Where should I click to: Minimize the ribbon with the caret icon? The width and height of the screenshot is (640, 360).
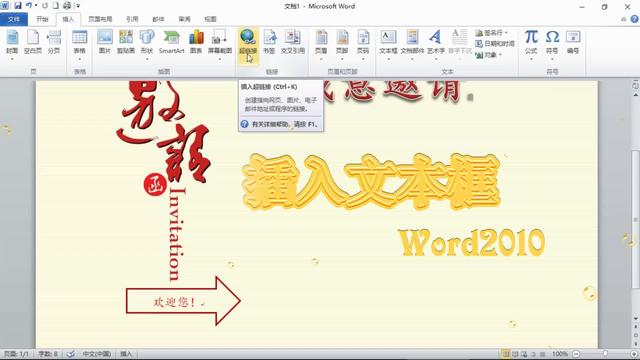tap(624, 19)
